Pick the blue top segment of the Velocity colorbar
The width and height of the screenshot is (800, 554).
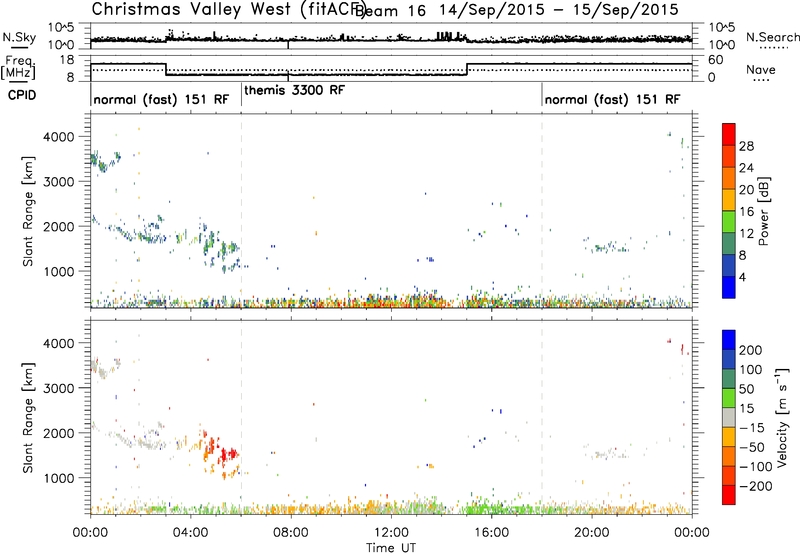[x=729, y=340]
